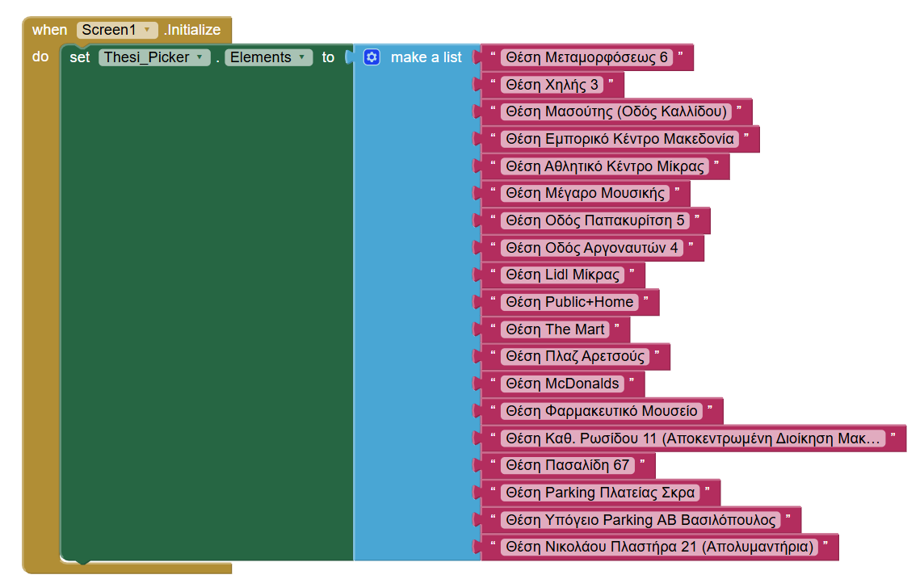This screenshot has height=579, width=924.
Task: Edit text 'Θέση Νικολάου Πλαστήρα 21 (Απολυμαντήρια)'
Action: pos(659,547)
